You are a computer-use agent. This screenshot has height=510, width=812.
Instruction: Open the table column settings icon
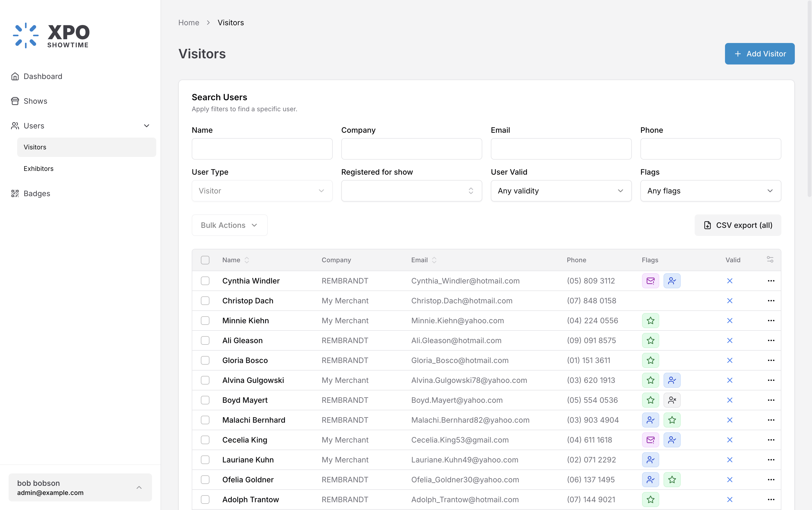[x=770, y=259]
